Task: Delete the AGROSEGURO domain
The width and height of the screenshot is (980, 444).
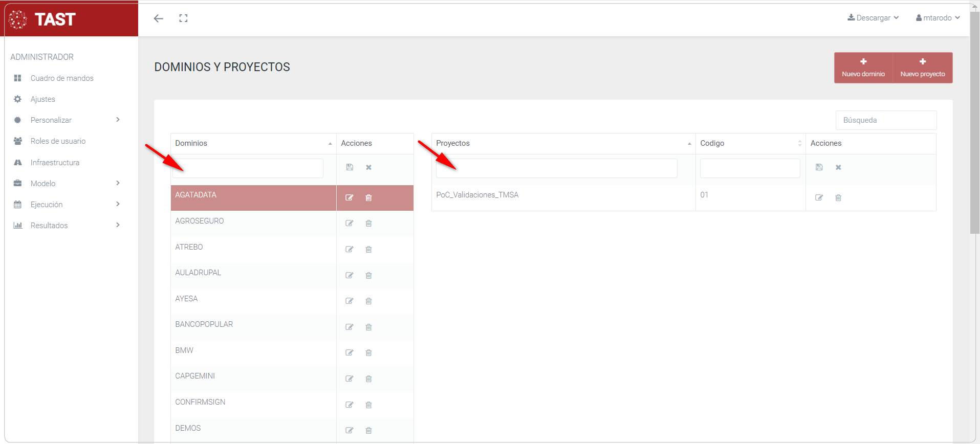Action: [x=368, y=224]
